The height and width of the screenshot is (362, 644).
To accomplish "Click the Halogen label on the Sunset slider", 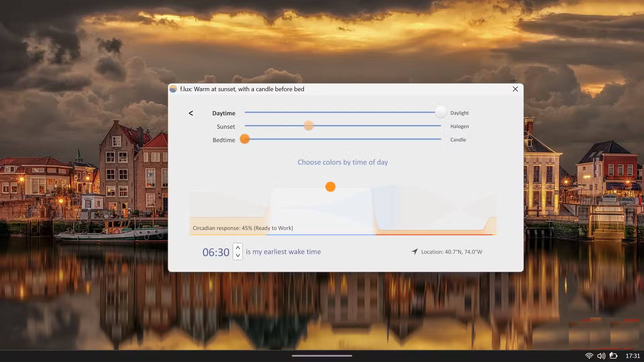I will tap(459, 126).
